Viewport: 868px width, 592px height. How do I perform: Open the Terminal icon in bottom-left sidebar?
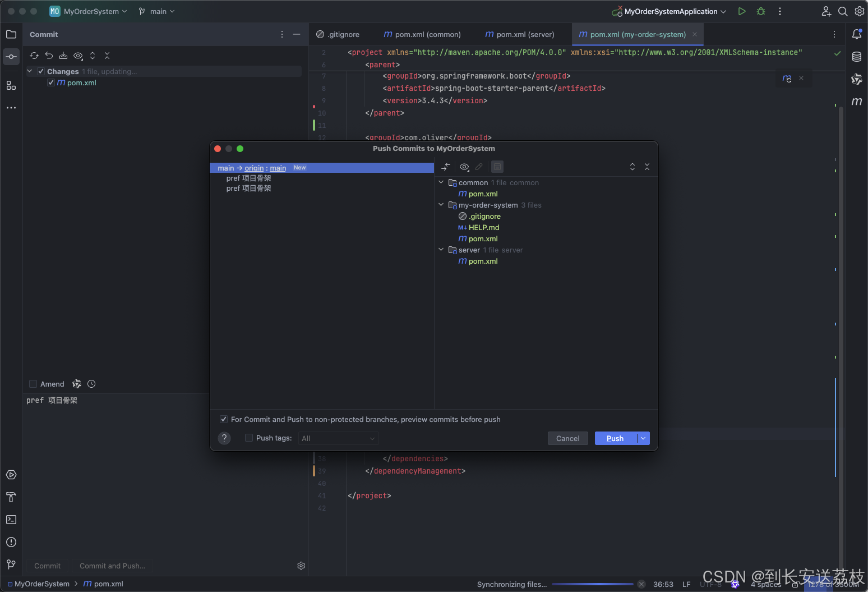11,520
